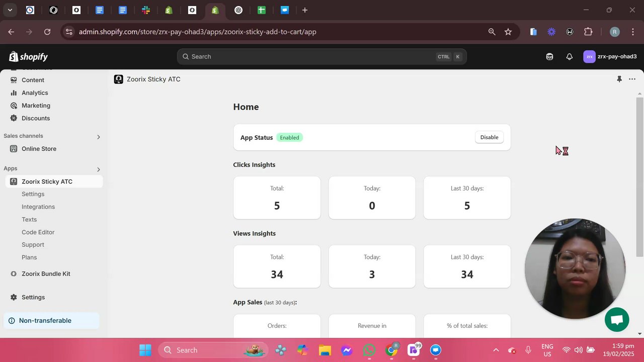Viewport: 644px width, 362px height.
Task: Click the Enabled status badge
Action: pyautogui.click(x=289, y=137)
